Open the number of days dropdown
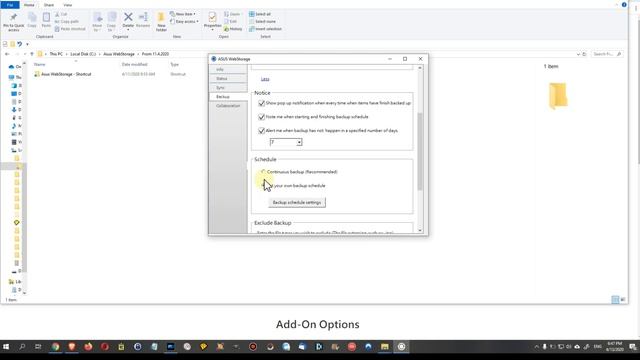Screen dimensions: 640x360 point(299,142)
